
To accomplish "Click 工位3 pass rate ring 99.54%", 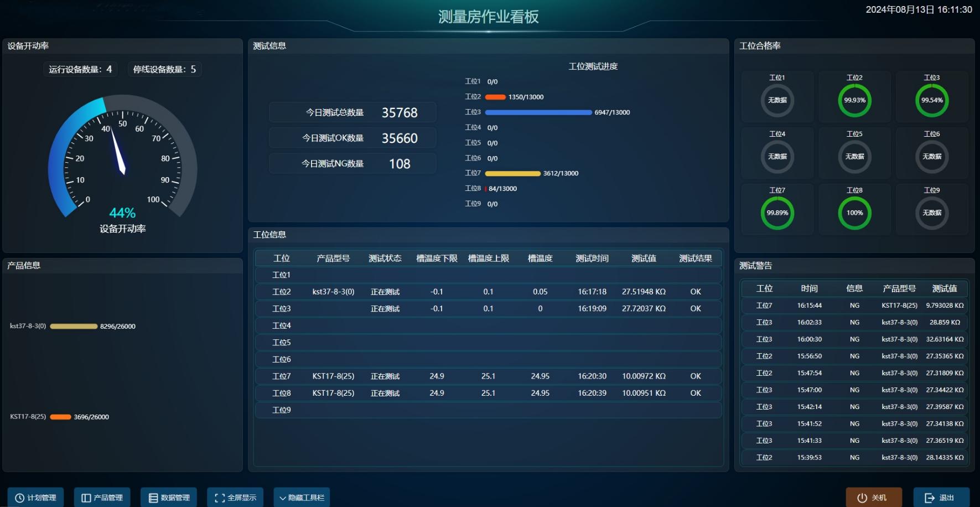I will coord(932,100).
